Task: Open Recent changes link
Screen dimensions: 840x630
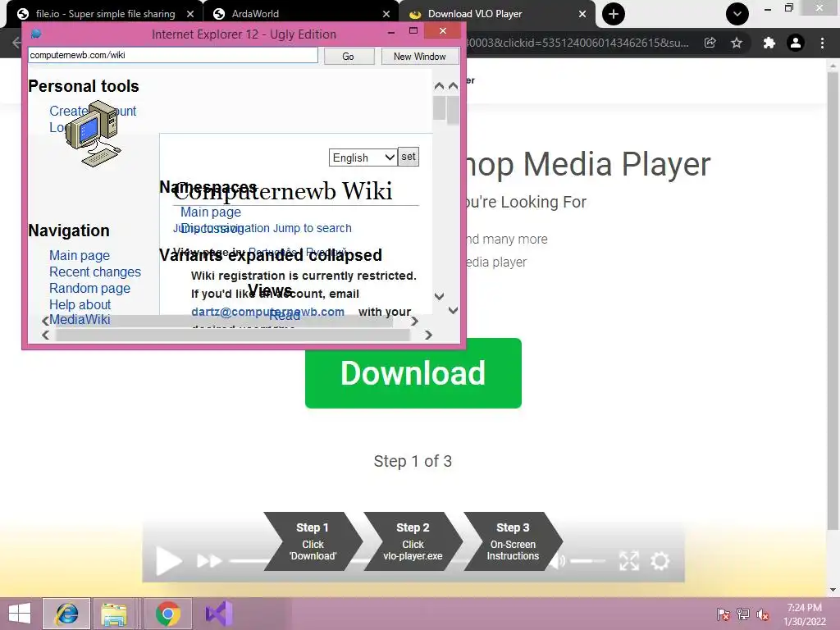Action: [x=95, y=272]
